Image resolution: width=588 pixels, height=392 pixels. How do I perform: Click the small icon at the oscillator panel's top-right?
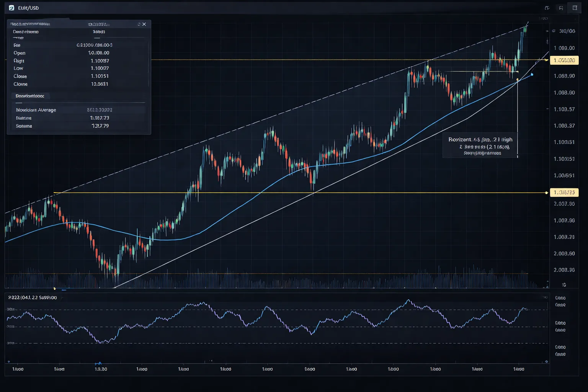coord(545,297)
